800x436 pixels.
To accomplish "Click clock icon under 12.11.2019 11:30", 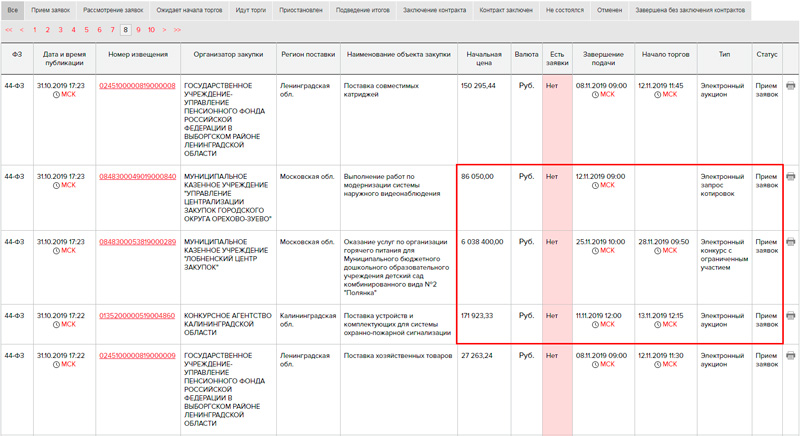I will [x=657, y=365].
